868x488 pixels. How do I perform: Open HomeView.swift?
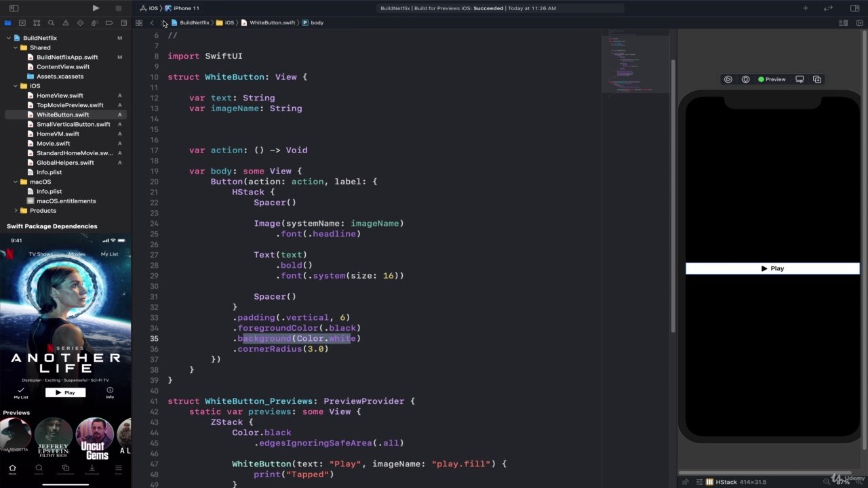[60, 96]
